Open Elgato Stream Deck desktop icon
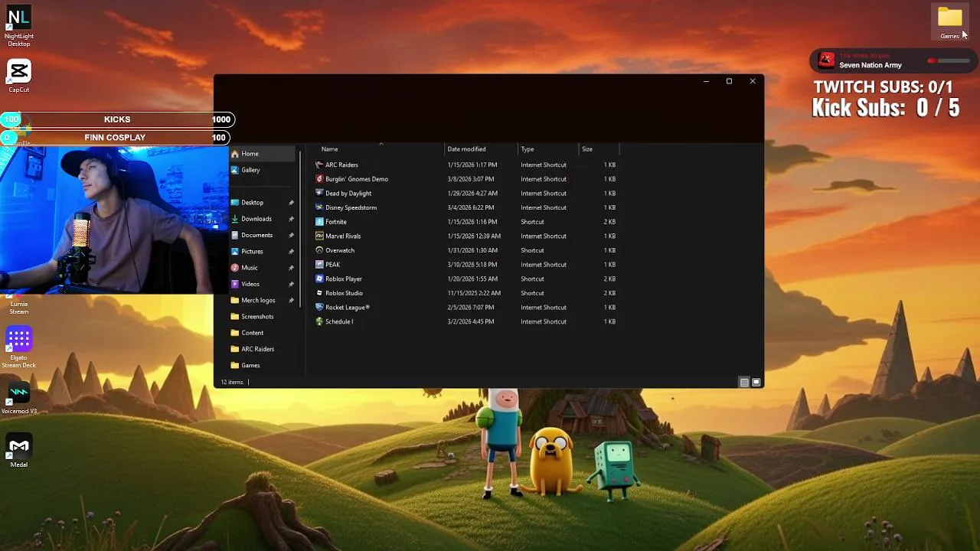Viewport: 980px width, 551px height. [18, 347]
